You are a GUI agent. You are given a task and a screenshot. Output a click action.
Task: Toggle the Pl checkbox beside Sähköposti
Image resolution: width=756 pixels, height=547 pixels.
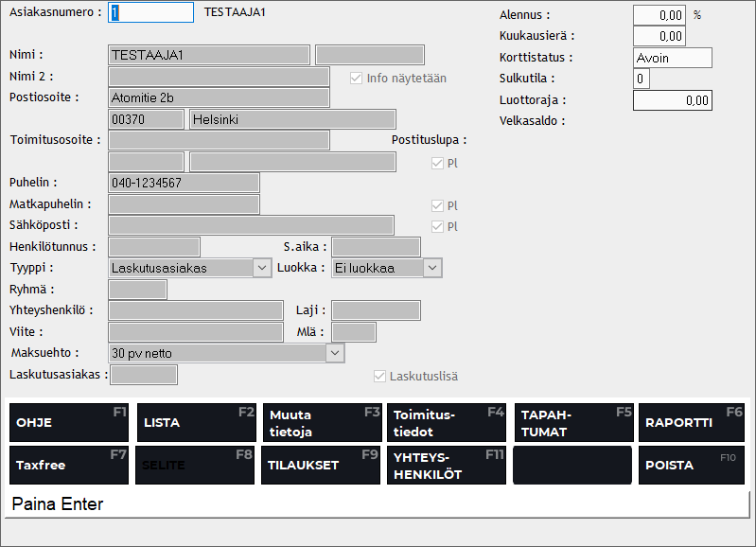point(437,226)
